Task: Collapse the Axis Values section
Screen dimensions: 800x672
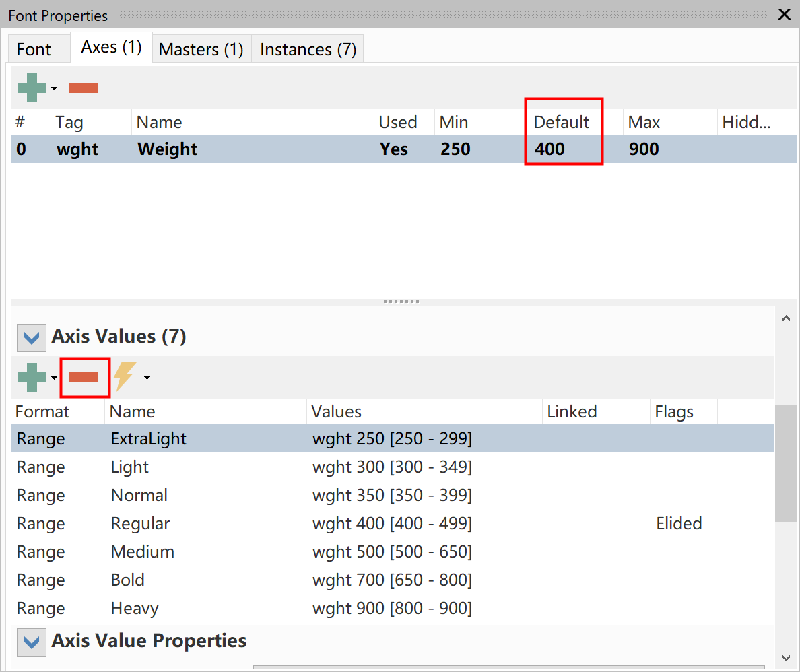Action: [x=32, y=338]
